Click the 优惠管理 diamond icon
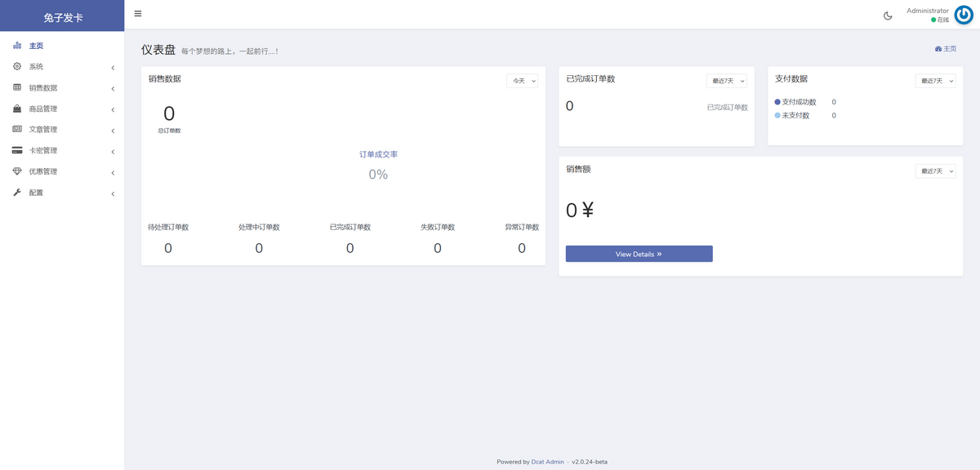The height and width of the screenshot is (470, 980). (x=17, y=171)
